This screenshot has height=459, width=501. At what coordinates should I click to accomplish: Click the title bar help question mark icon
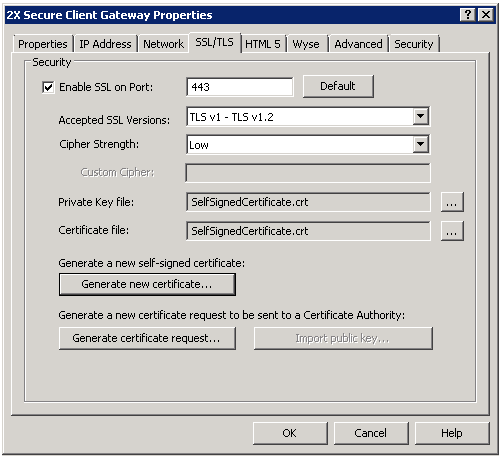tap(468, 15)
